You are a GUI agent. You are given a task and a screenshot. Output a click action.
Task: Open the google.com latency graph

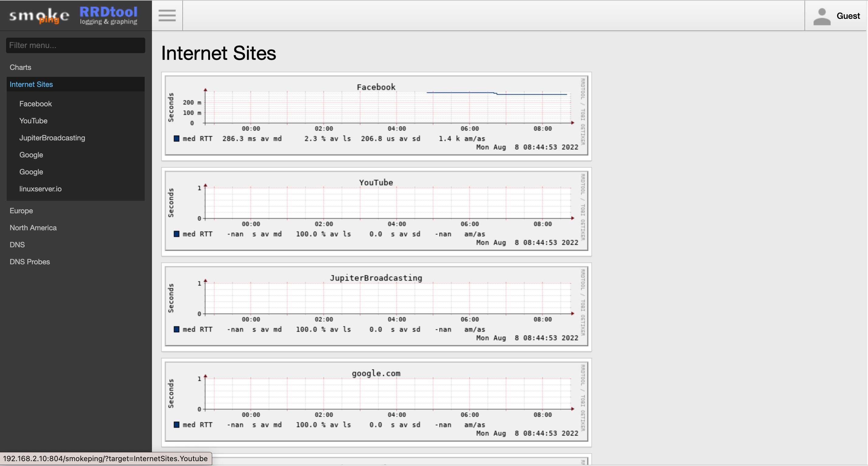[x=376, y=401]
